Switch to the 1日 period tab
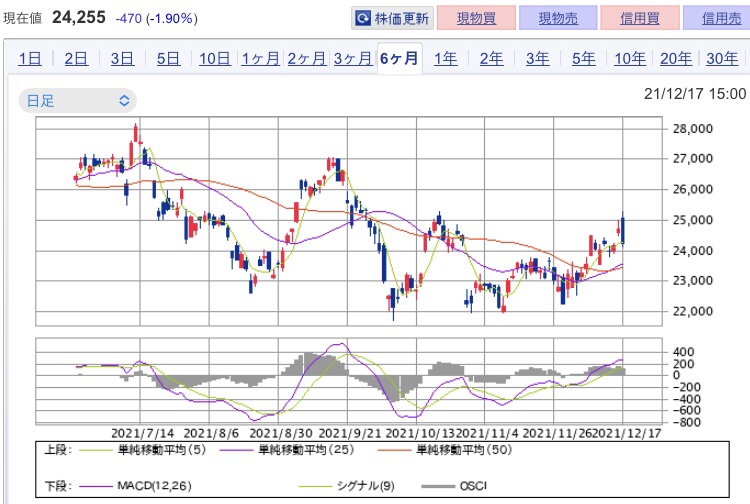750x504 pixels. click(x=30, y=58)
